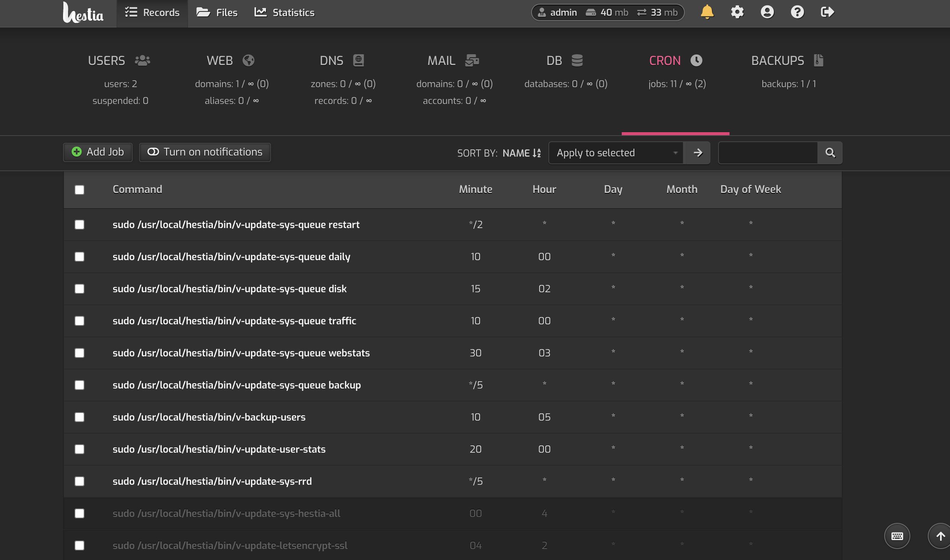Open the Statistics menu item

[285, 13]
